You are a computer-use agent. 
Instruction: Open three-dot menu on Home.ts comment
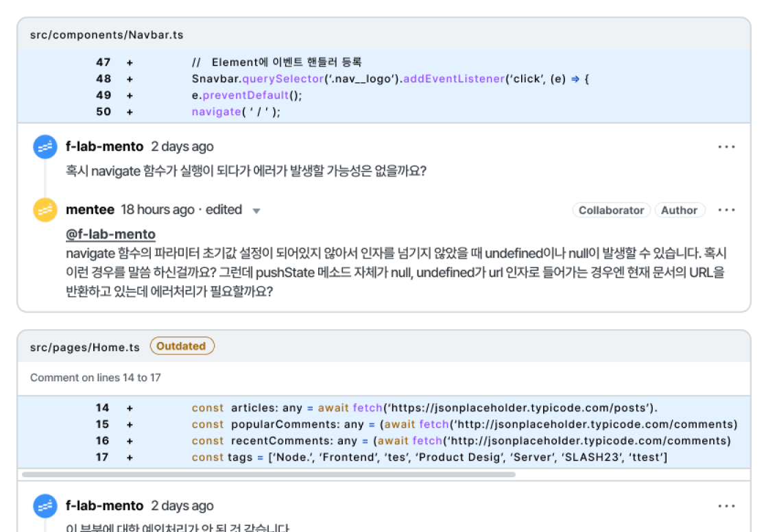coord(726,506)
